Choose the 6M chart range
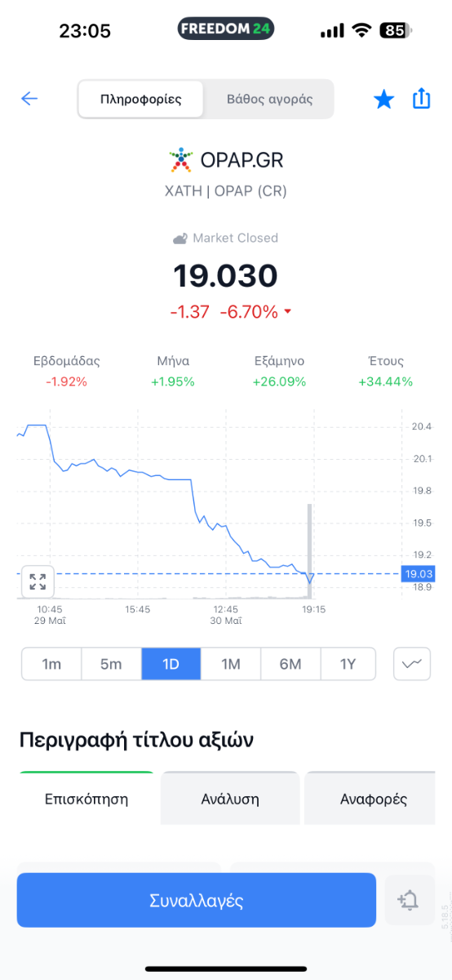 tap(290, 664)
